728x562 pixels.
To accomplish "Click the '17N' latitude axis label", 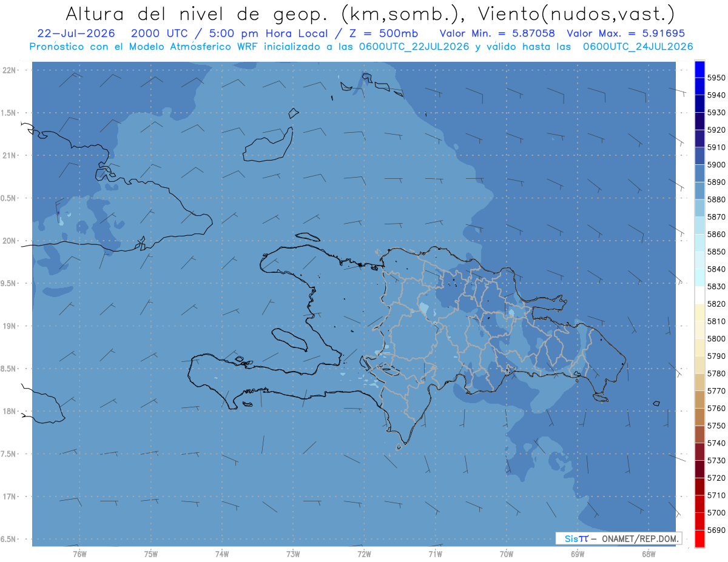I will point(9,497).
